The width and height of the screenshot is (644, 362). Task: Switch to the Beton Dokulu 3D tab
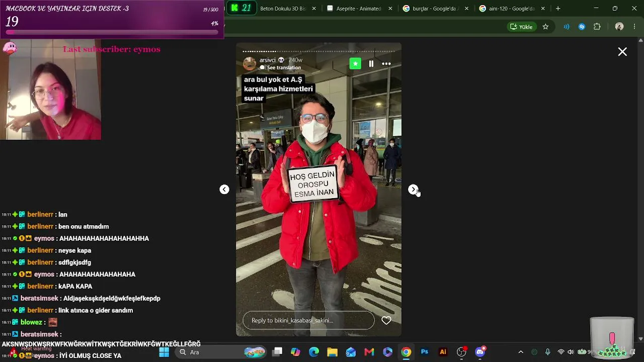click(289, 9)
